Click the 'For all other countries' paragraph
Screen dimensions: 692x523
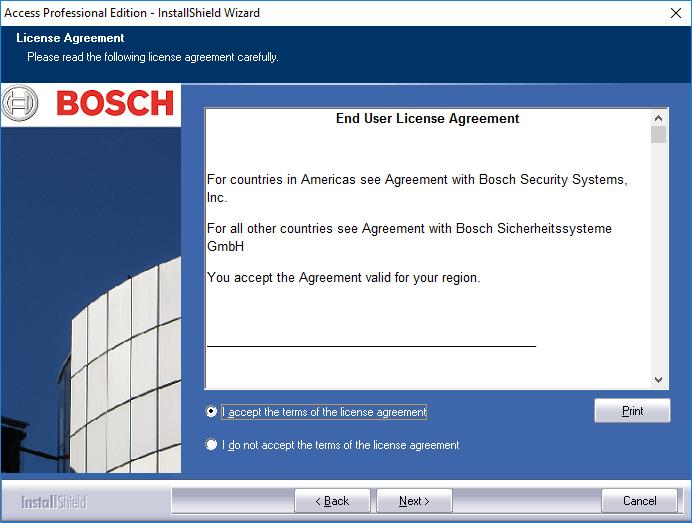coord(409,237)
